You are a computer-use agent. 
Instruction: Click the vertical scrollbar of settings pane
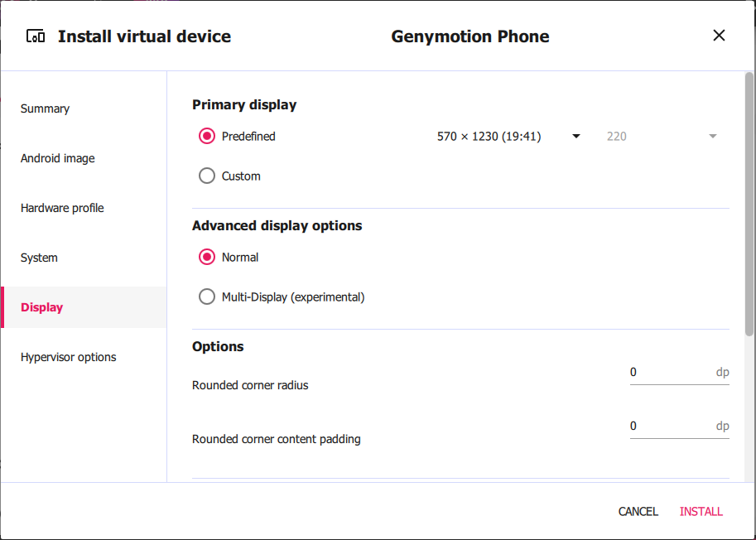(749, 204)
